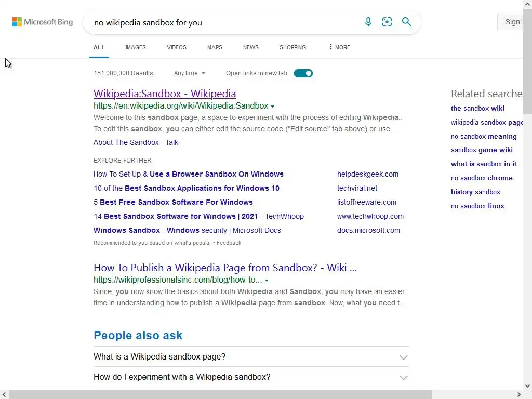Click related search 'no sandbox linux'
532x399 pixels.
(x=477, y=206)
